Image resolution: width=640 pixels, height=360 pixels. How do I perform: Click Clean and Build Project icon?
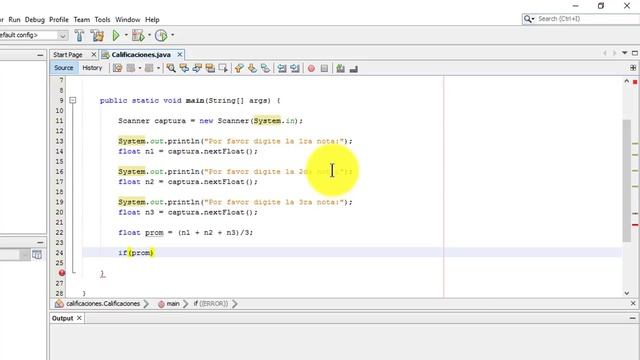point(97,36)
